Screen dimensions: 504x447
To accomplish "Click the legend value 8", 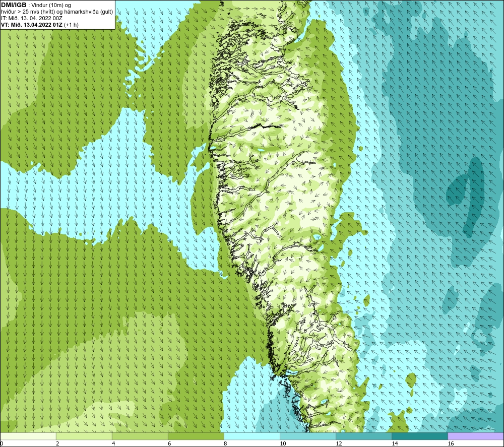I will [225, 444].
